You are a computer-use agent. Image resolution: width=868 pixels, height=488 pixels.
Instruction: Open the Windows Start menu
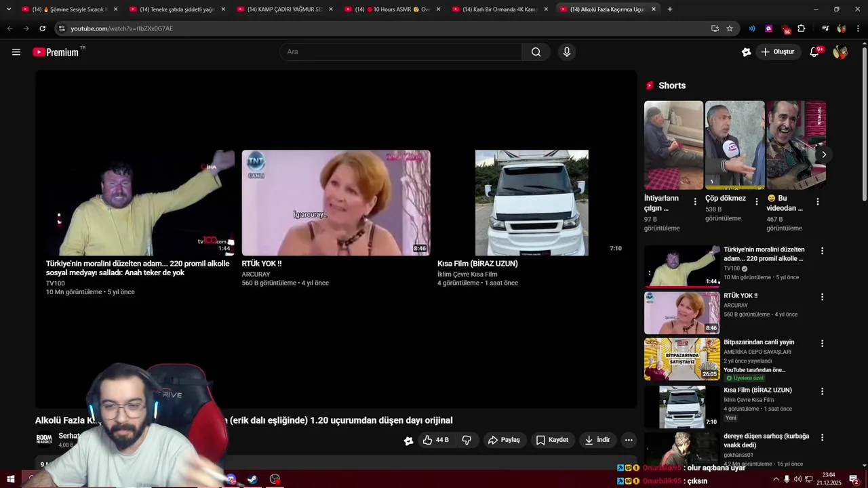point(10,479)
